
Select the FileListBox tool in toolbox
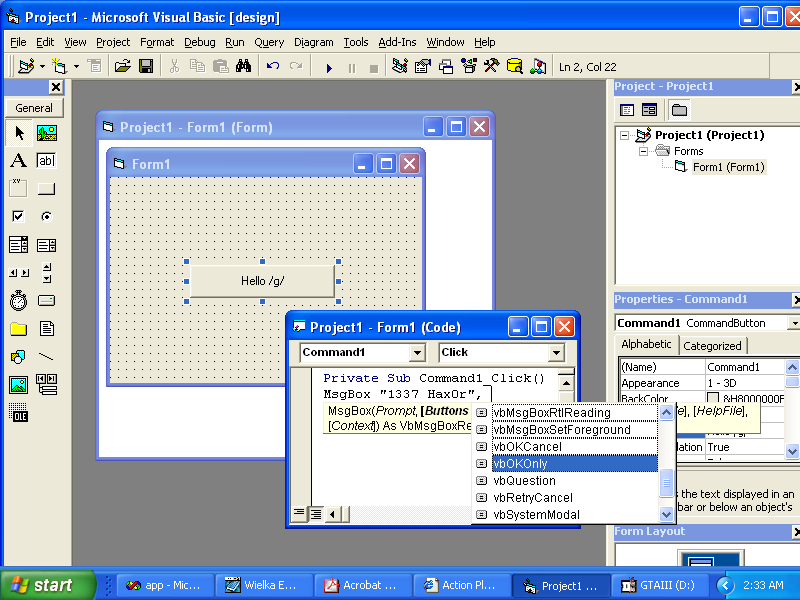tap(46, 329)
